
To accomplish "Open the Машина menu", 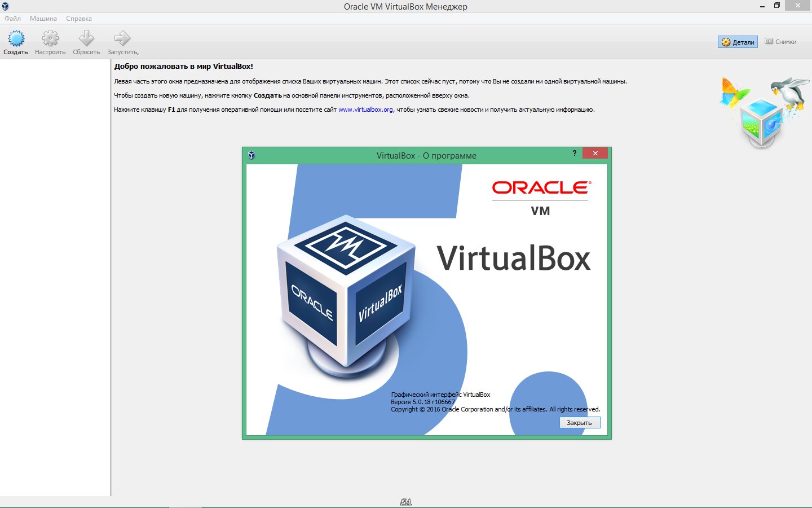I will 43,19.
